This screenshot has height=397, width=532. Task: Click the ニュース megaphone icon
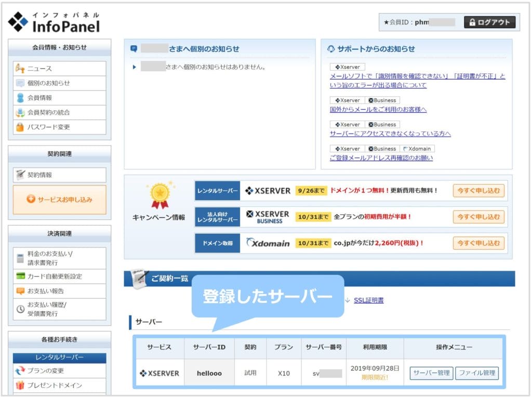click(x=20, y=69)
